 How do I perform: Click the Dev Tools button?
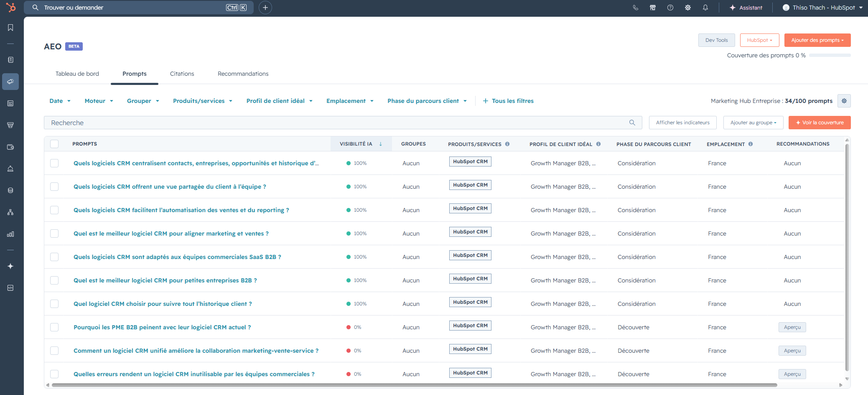pyautogui.click(x=717, y=40)
